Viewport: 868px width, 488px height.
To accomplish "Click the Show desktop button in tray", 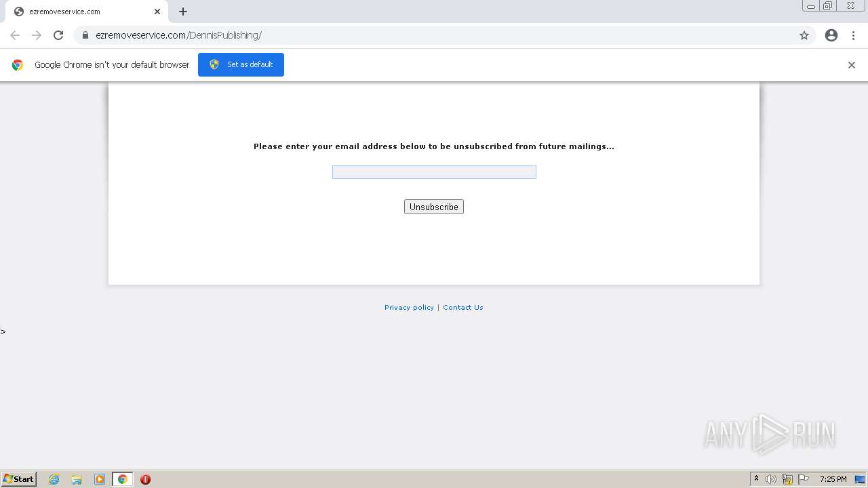I will (860, 479).
